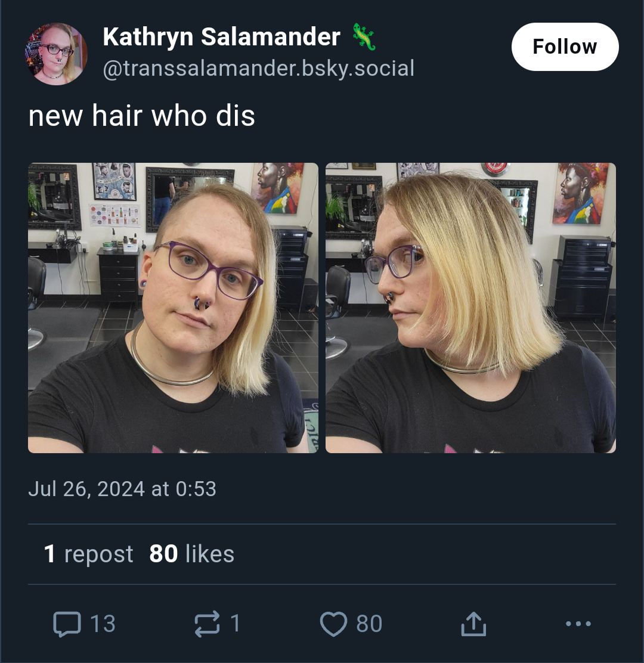644x663 pixels.
Task: Click the colorful painting in left photo
Action: click(277, 188)
